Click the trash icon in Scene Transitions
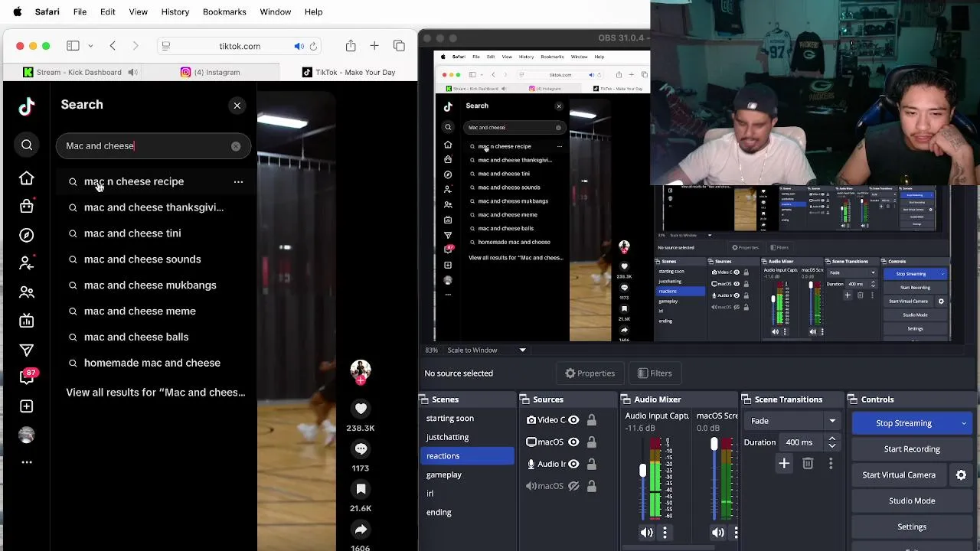Screen dimensions: 980x551 (x=808, y=463)
